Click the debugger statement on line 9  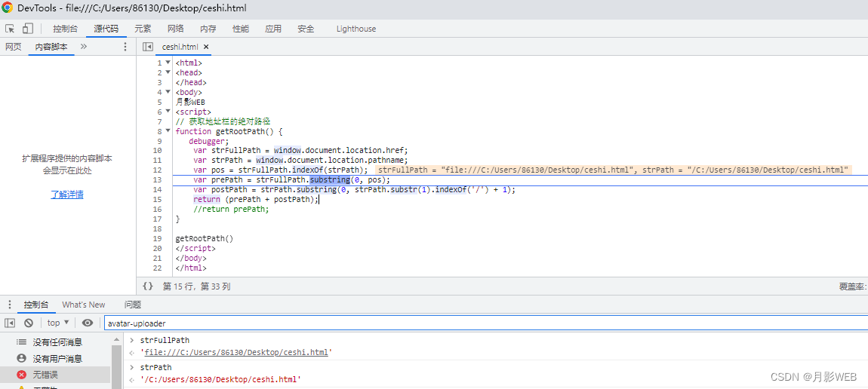point(207,141)
